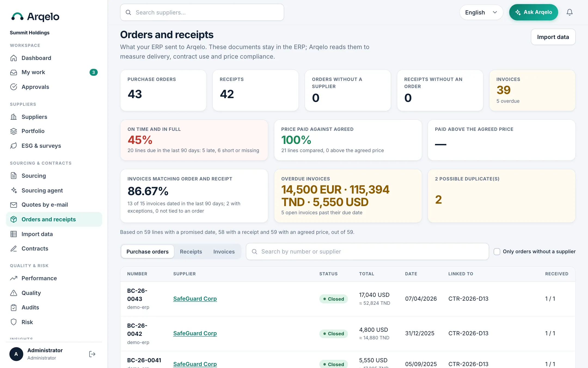The image size is (588, 368).
Task: Click the Ask Arqelo button
Action: point(534,12)
